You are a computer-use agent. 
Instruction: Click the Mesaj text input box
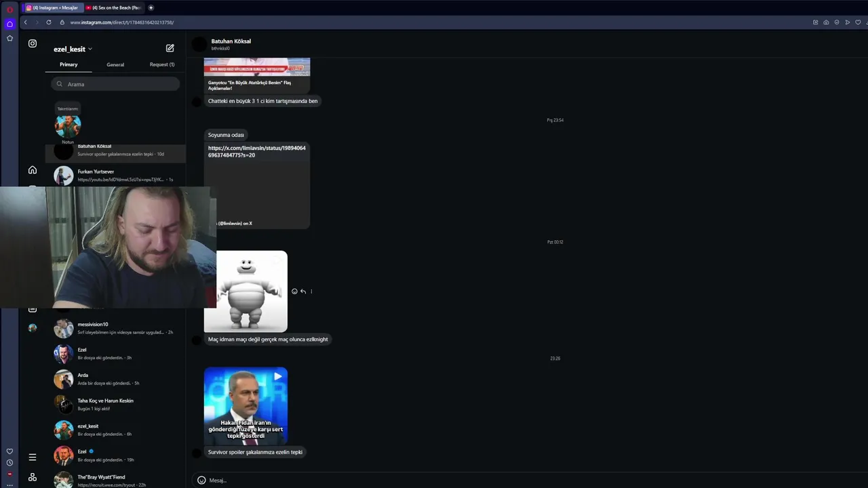click(x=529, y=480)
